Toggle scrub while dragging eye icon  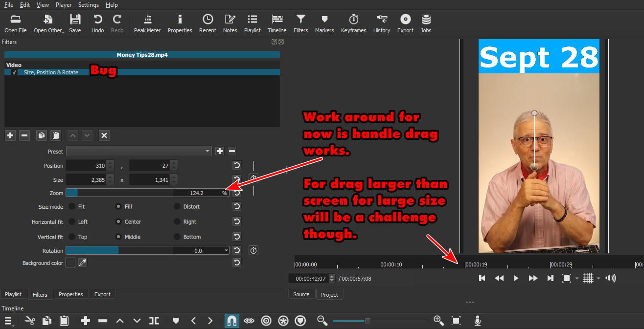249,321
